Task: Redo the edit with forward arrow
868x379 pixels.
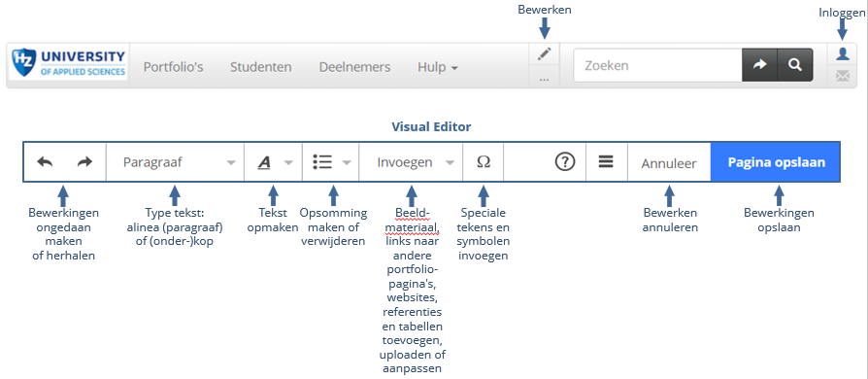Action: click(84, 161)
